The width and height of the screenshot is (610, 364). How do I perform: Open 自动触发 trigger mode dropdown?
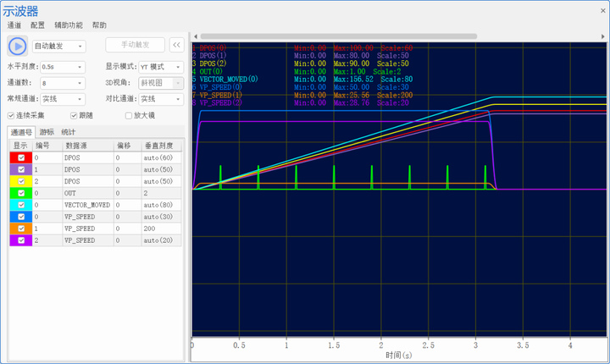pyautogui.click(x=59, y=47)
